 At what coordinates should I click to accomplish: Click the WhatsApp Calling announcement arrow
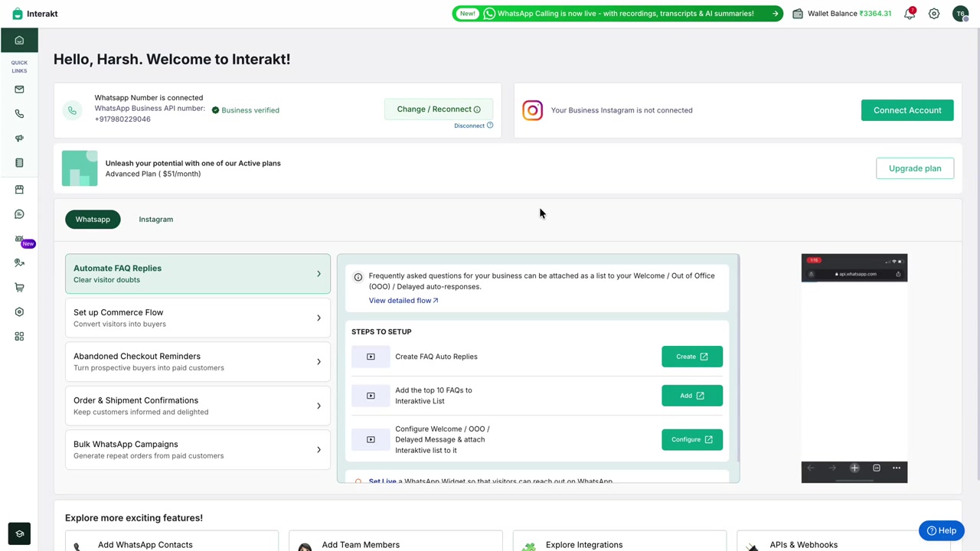coord(775,14)
